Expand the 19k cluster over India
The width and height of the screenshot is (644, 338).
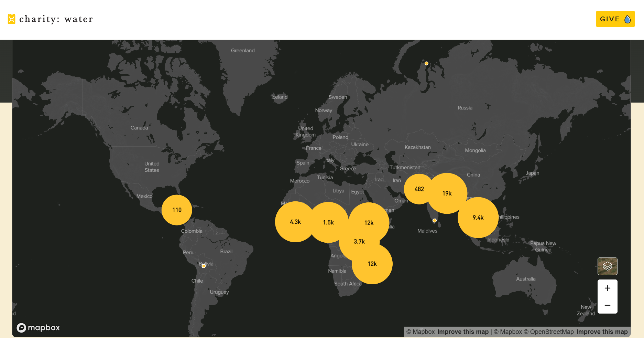click(447, 193)
